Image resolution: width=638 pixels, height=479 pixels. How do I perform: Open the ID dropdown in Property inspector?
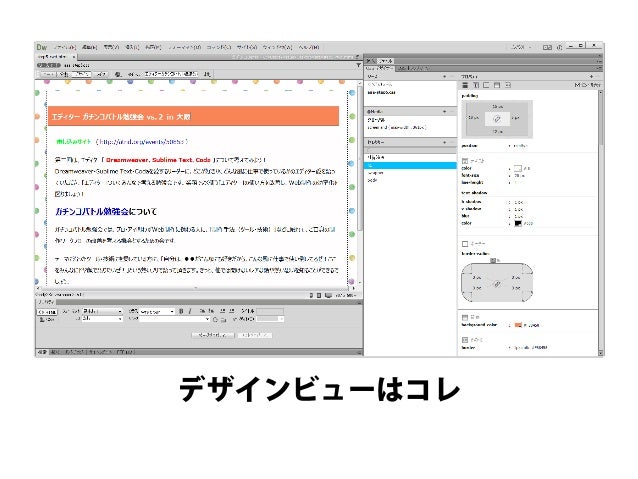point(102,319)
